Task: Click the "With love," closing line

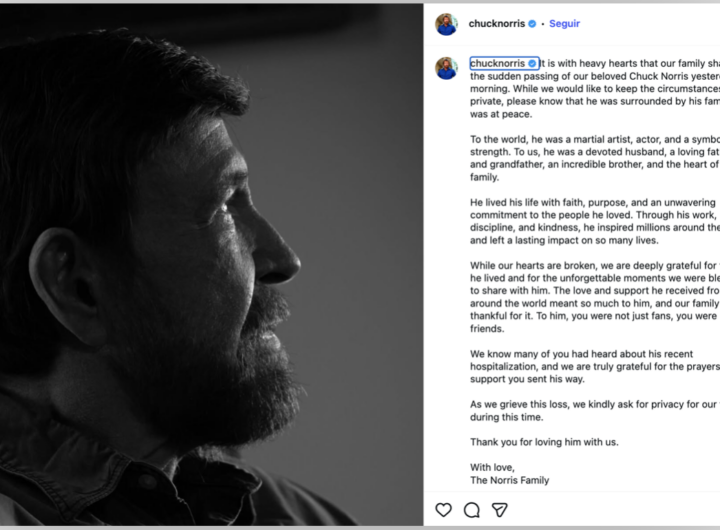Action: pos(497,467)
